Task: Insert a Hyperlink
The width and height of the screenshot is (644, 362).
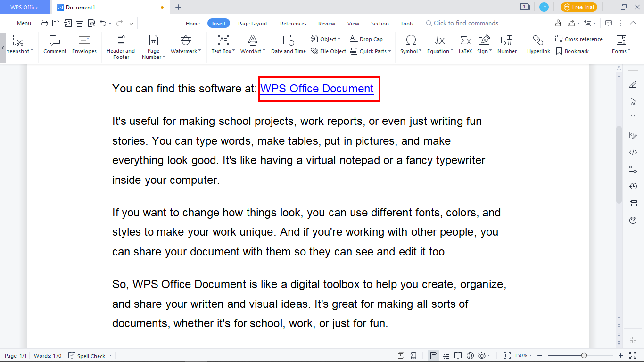Action: [538, 45]
